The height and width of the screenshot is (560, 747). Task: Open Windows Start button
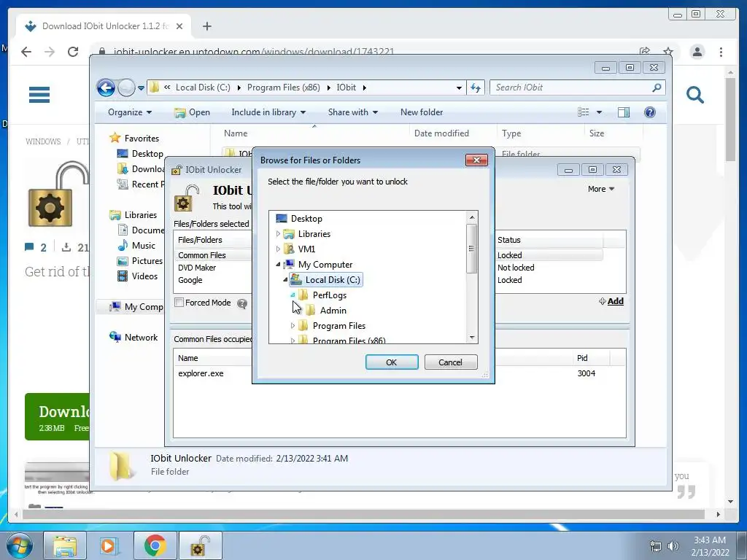point(20,545)
